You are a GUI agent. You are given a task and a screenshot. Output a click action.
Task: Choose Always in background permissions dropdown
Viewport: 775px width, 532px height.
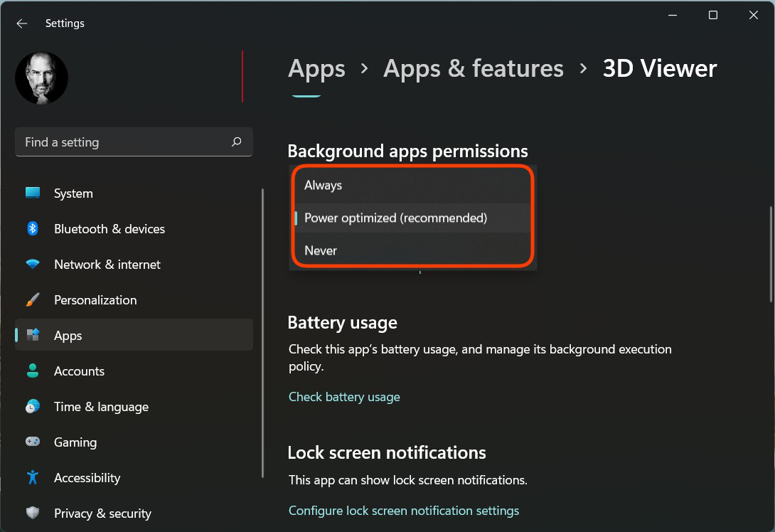click(x=412, y=186)
